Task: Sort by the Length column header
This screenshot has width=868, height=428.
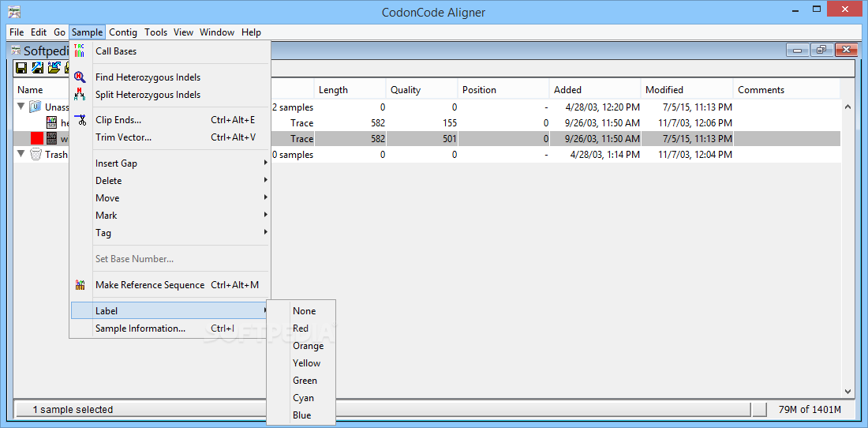Action: pyautogui.click(x=350, y=90)
